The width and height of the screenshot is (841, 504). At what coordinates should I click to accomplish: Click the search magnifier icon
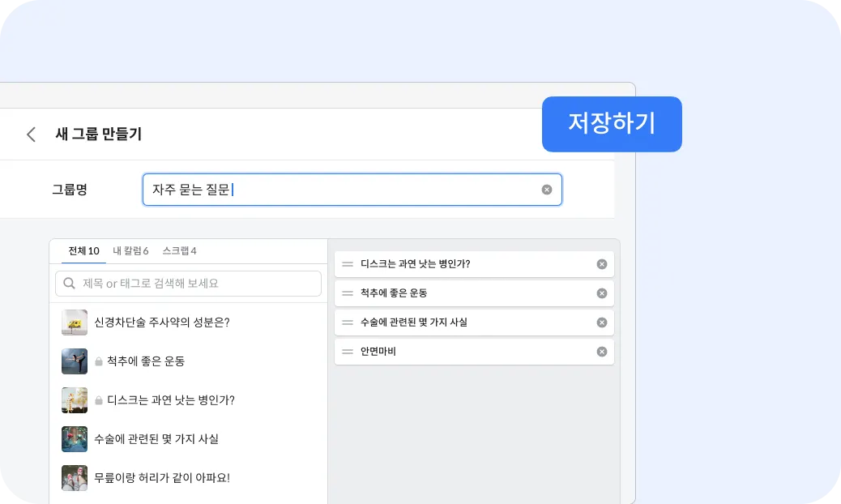70,284
